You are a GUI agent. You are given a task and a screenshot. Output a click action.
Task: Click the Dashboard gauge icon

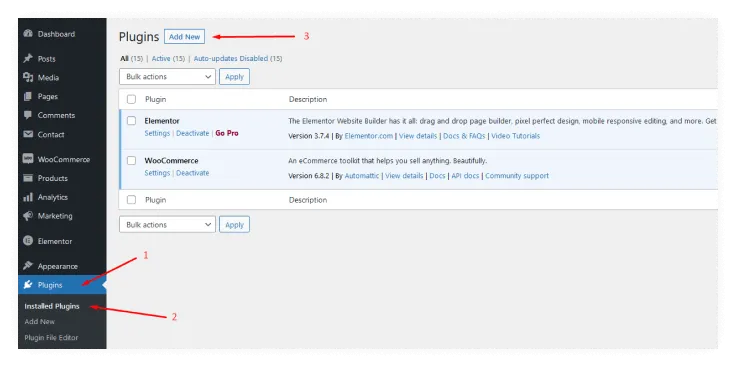(x=28, y=34)
